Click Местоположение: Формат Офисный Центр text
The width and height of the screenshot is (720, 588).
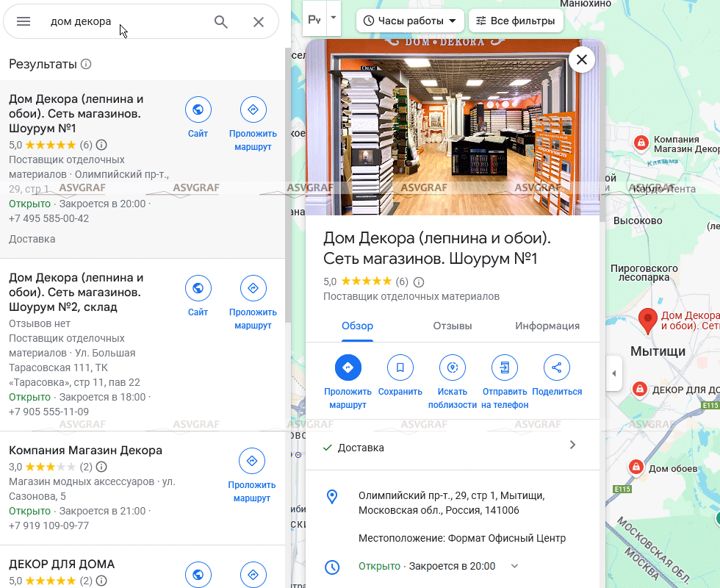[x=462, y=538]
